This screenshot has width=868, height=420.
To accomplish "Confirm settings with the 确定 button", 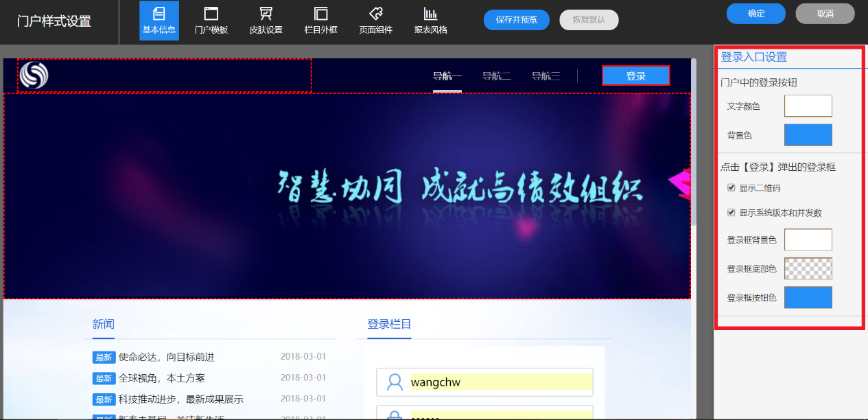I will (755, 13).
